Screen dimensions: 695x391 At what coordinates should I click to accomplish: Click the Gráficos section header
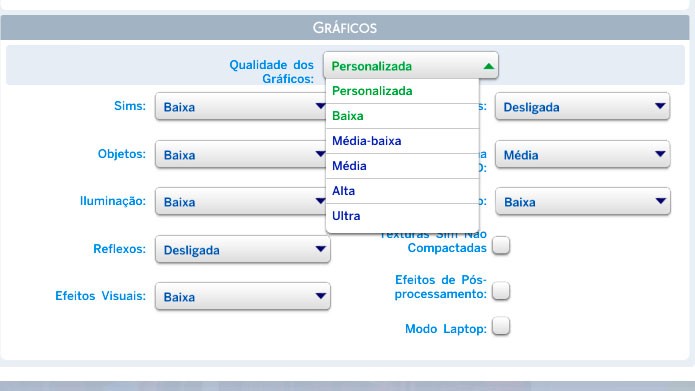pos(345,27)
